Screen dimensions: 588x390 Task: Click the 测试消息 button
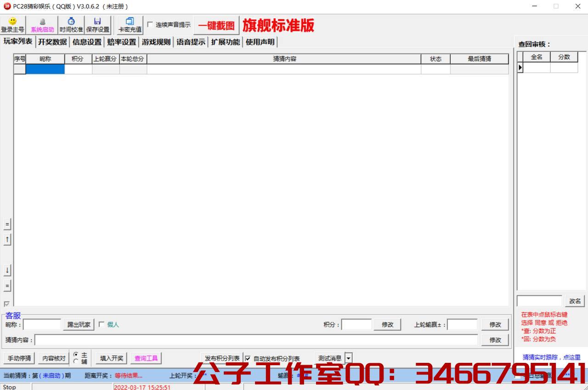[x=330, y=358]
